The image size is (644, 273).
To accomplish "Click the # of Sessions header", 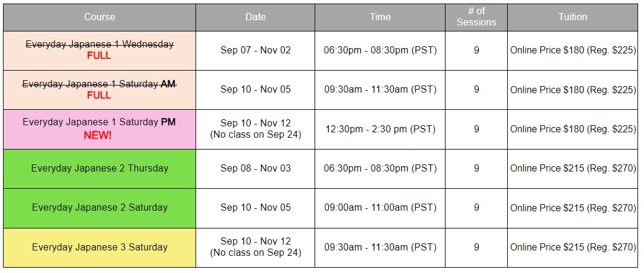I will (x=476, y=17).
